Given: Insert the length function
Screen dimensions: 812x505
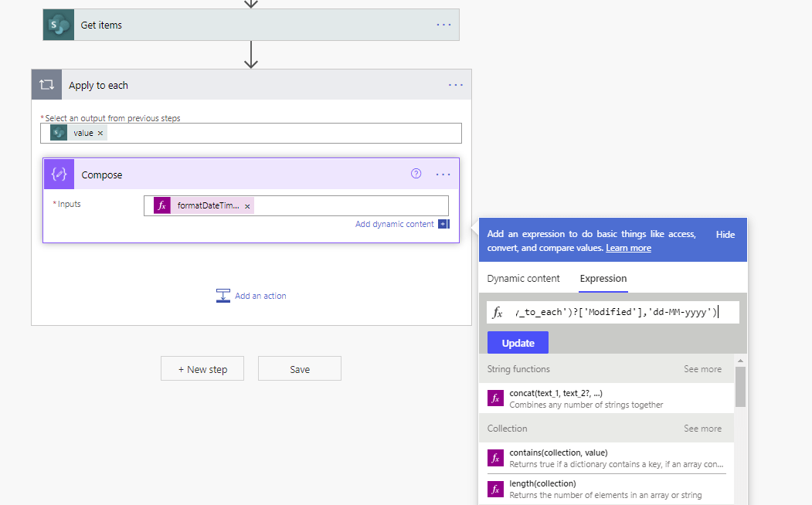Looking at the screenshot, I should click(x=606, y=489).
